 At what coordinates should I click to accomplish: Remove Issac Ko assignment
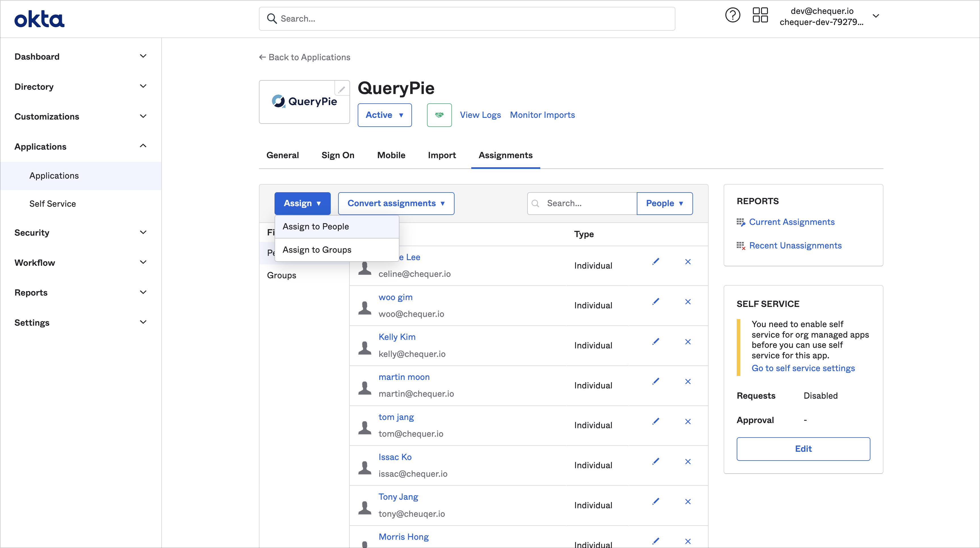688,462
